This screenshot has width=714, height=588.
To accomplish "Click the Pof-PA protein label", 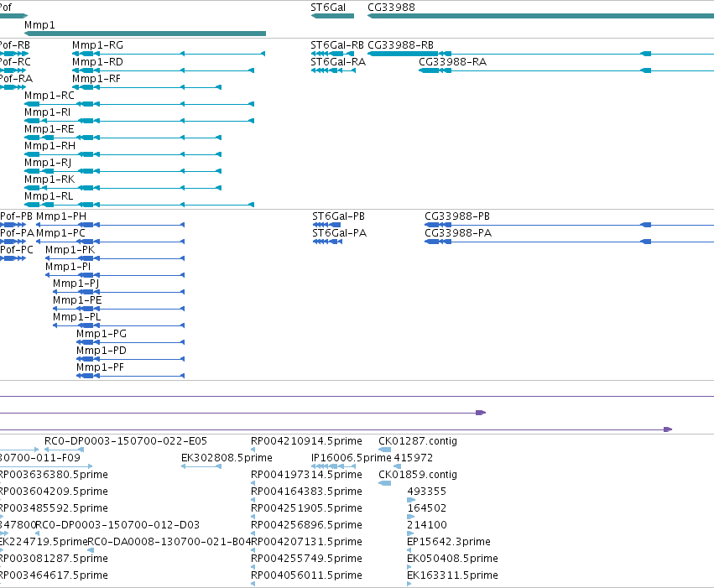I will click(18, 233).
